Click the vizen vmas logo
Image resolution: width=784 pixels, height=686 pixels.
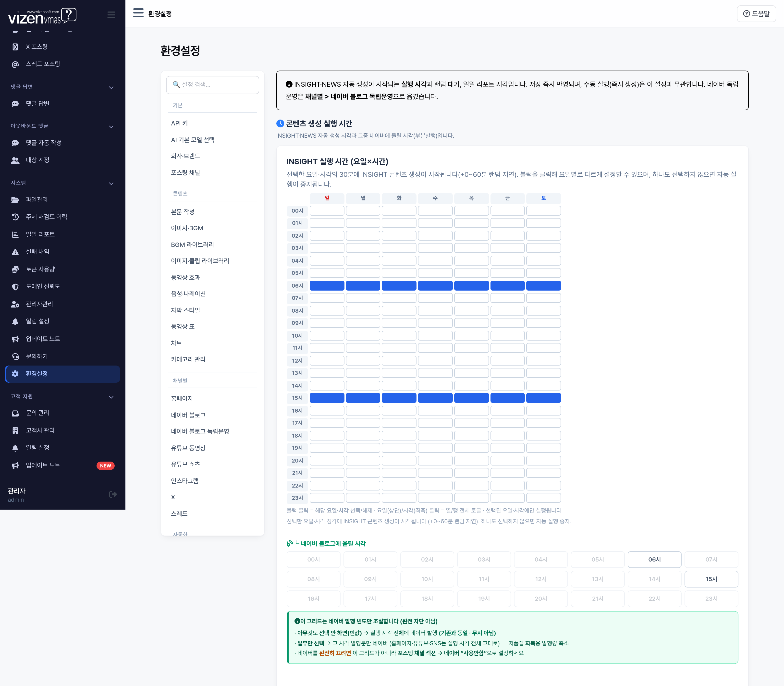(42, 16)
